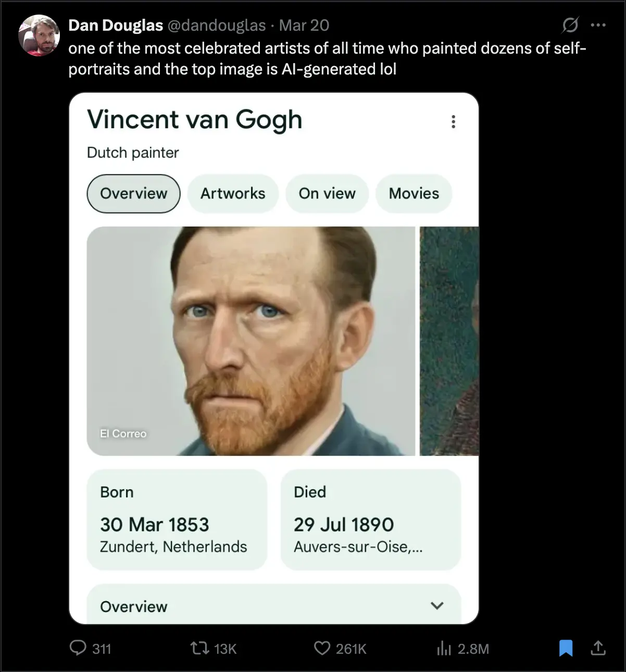Viewport: 626px width, 672px height.
Task: Expand the Overview section chevron
Action: point(437,605)
